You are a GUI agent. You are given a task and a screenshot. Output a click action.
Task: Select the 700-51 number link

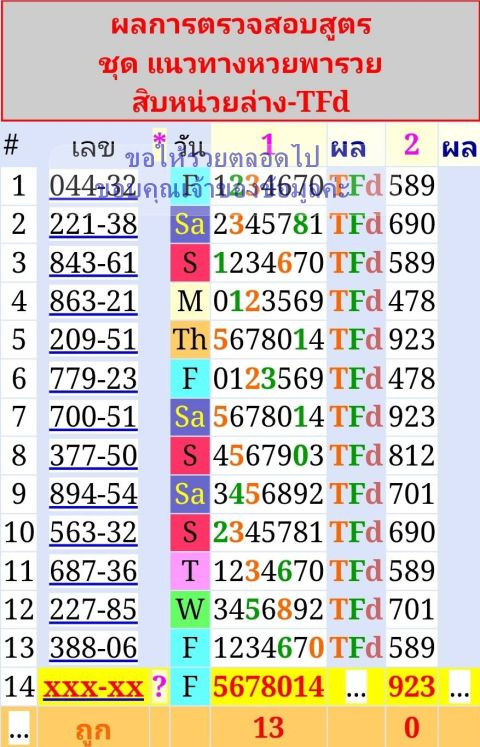coord(93,417)
